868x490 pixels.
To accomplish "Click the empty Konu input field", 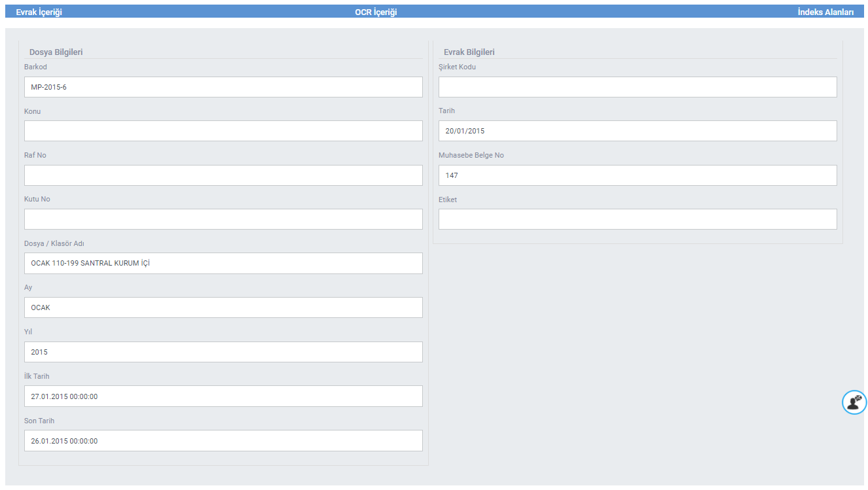I will [223, 131].
